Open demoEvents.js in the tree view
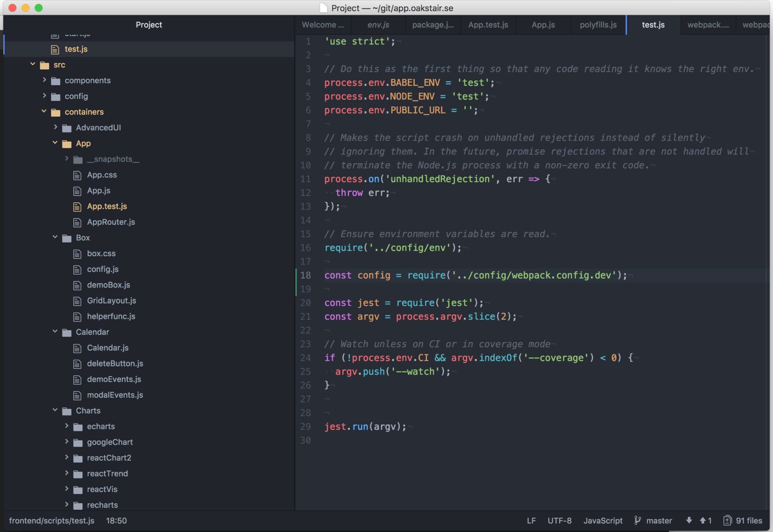Viewport: 773px width, 532px height. point(114,379)
